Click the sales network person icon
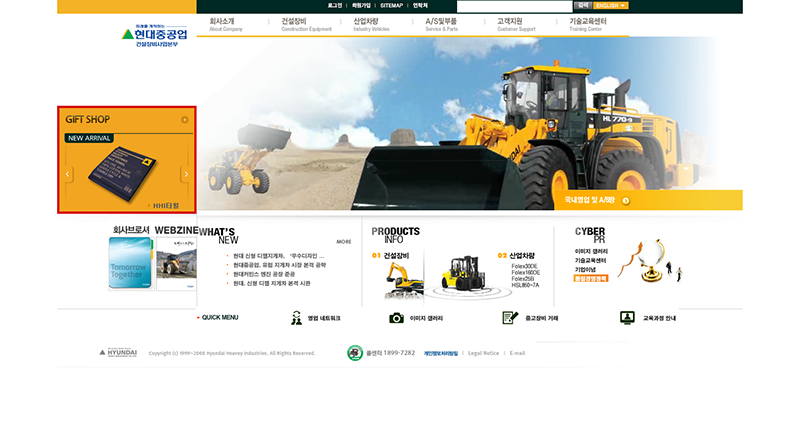800x423 pixels. [x=296, y=318]
